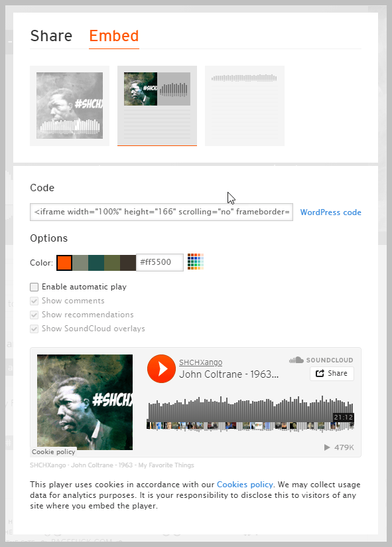Select the olive green color swatch
This screenshot has height=547, width=392.
pos(112,263)
